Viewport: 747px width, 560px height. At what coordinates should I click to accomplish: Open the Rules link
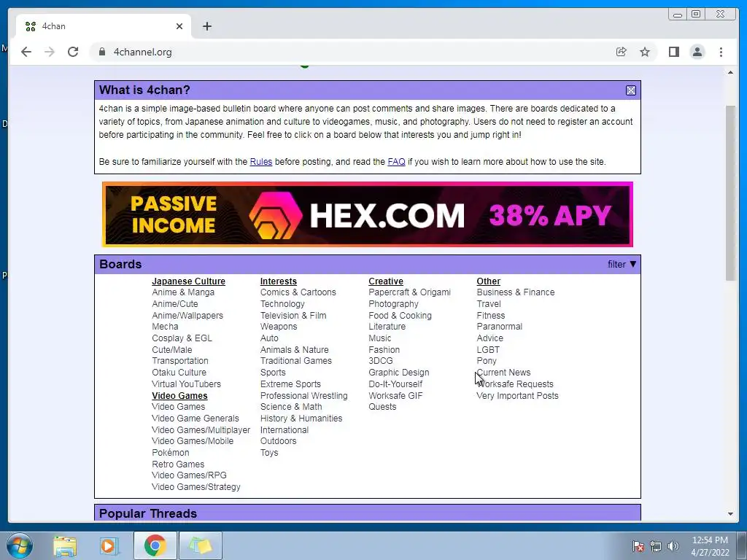coord(260,162)
